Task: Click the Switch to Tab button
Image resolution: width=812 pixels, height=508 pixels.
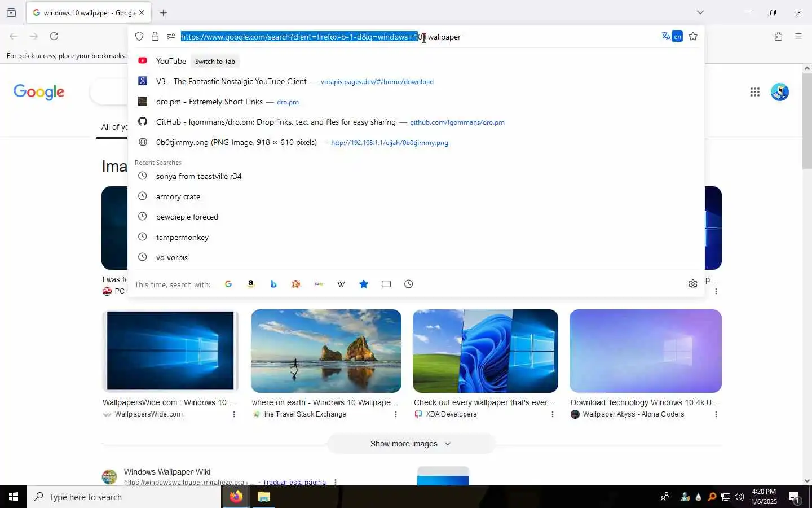Action: point(215,61)
